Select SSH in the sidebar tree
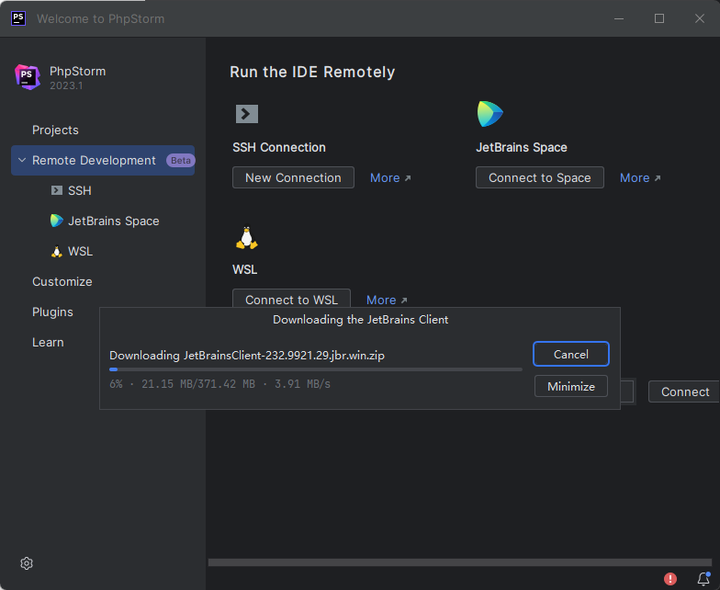The image size is (720, 590). [x=79, y=190]
